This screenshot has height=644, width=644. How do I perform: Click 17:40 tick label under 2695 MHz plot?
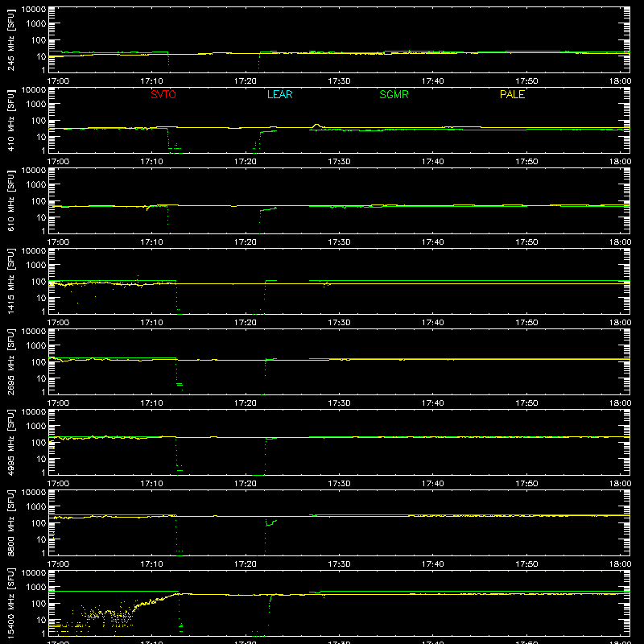click(433, 403)
